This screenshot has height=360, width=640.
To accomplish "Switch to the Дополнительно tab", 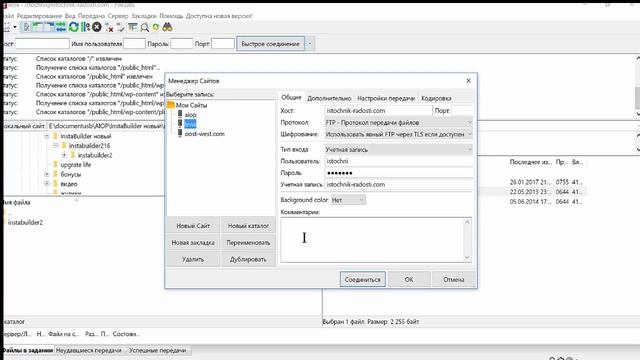I will (329, 98).
